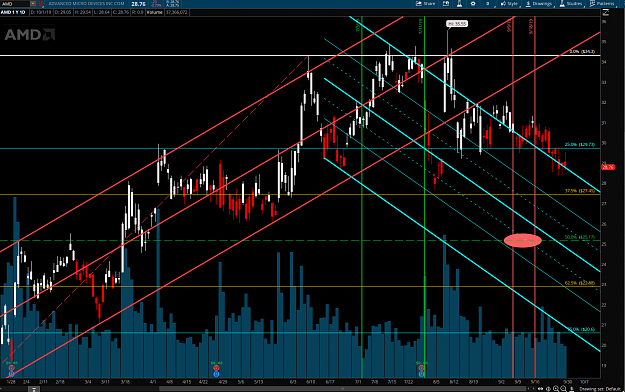Click the red earnings icon near 7/29
Screen dimensions: 625x392
421,368
